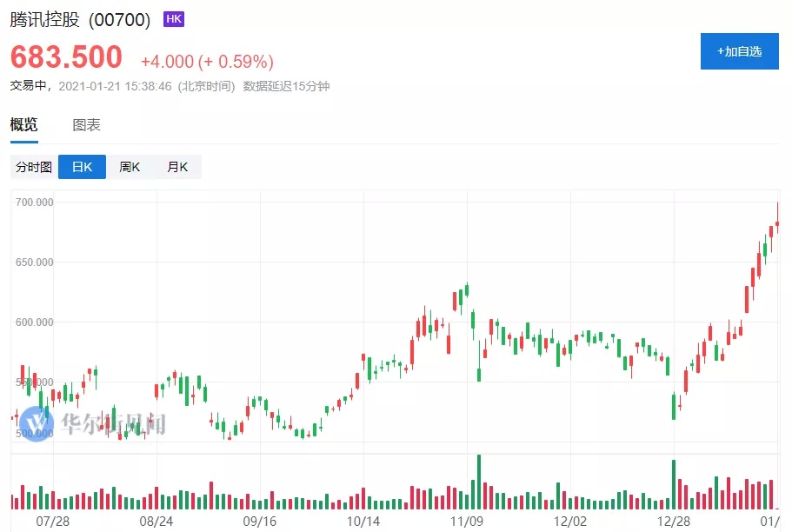Click the 11/09 date axis label
The image size is (792, 532).
click(x=467, y=521)
